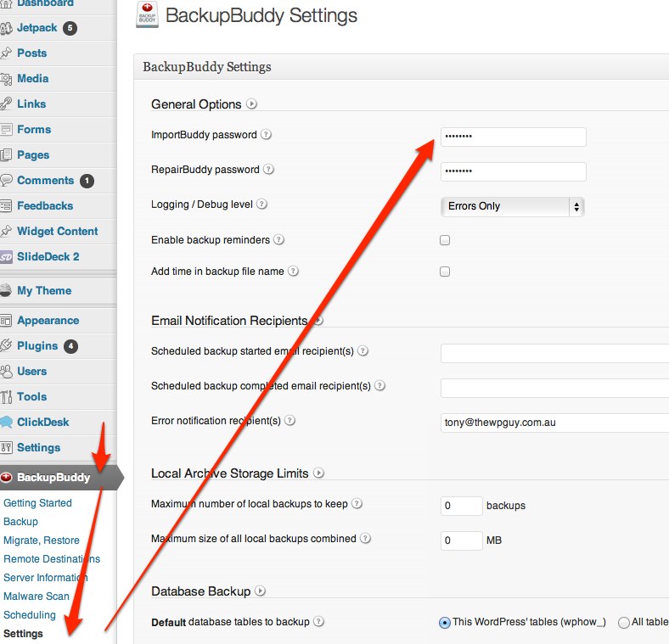Click the SlideDeck 2 SD icon
The width and height of the screenshot is (669, 644).
tap(6, 257)
